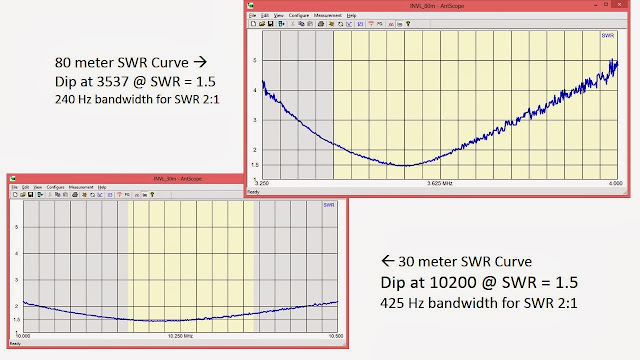Click 'Dip at 3537 @ SWR = 1.5' annotation

pos(135,82)
